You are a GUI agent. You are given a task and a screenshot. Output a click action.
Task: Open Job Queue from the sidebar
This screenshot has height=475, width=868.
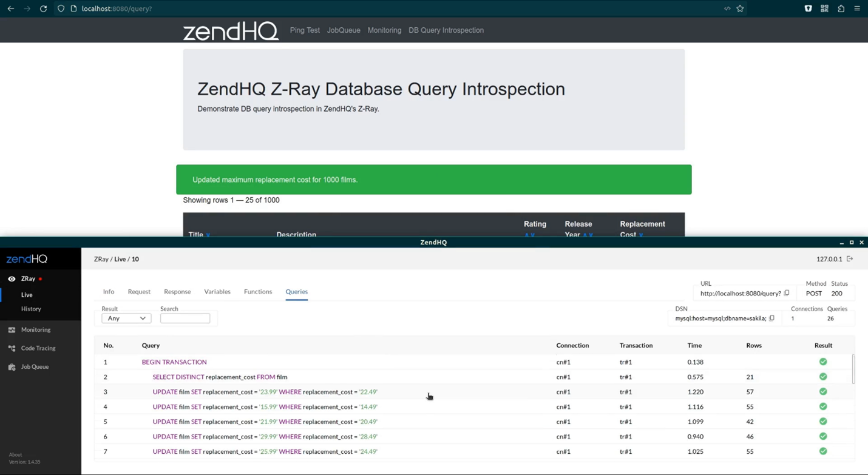point(35,366)
